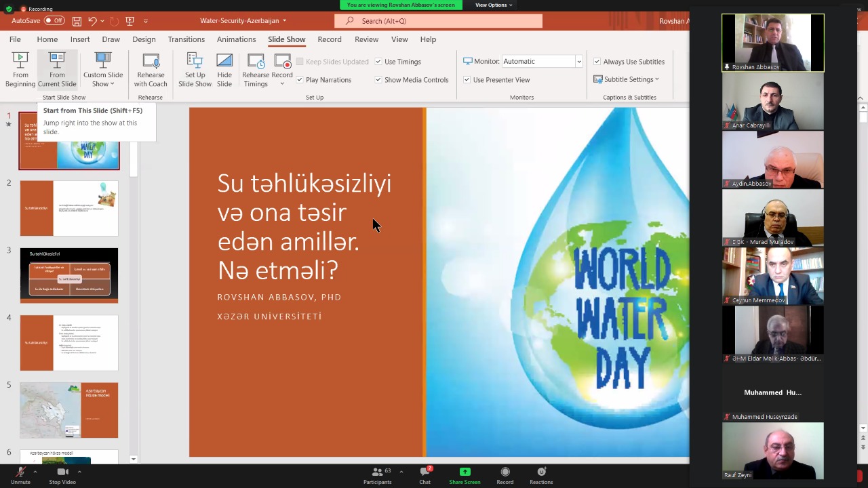Click green Share Screen icon
Screen dimensions: 868x488
465,472
